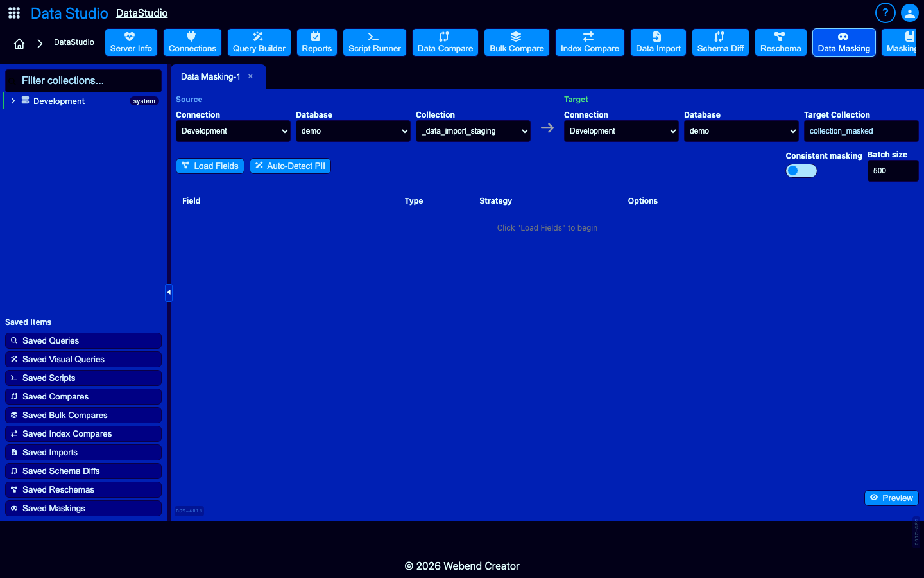Go to home via house icon
This screenshot has width=924, height=578.
click(19, 44)
